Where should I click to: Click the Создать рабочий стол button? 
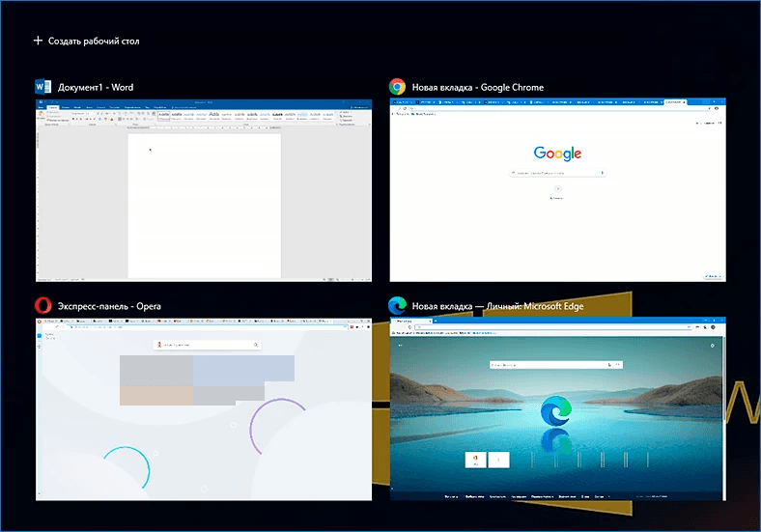pyautogui.click(x=86, y=41)
